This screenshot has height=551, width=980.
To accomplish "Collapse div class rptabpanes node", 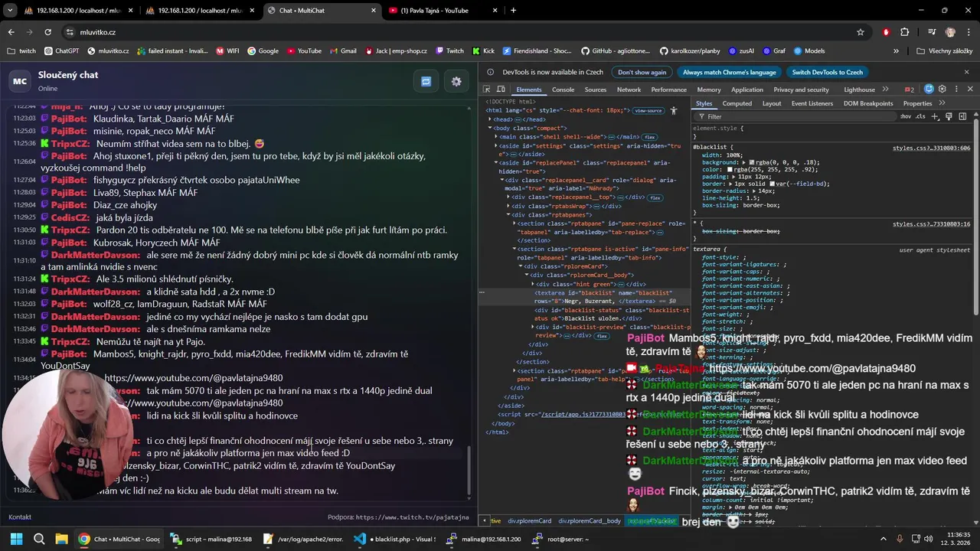I will (x=509, y=214).
